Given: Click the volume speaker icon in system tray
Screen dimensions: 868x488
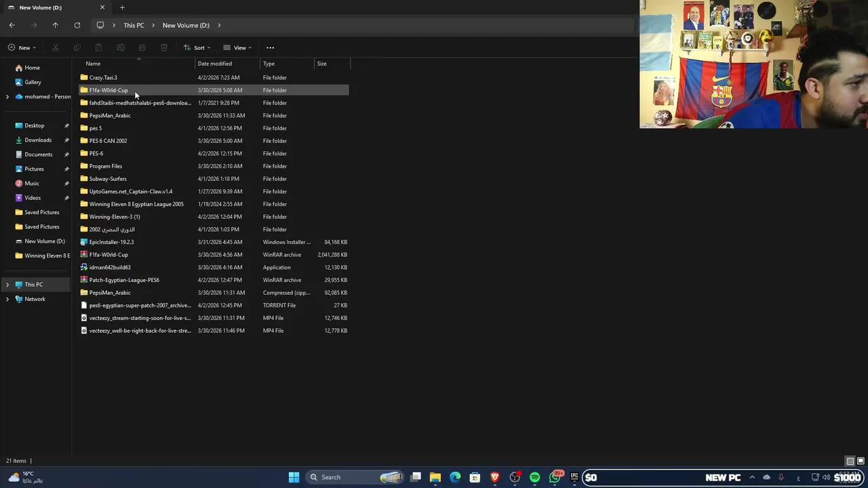Looking at the screenshot, I should click(826, 477).
